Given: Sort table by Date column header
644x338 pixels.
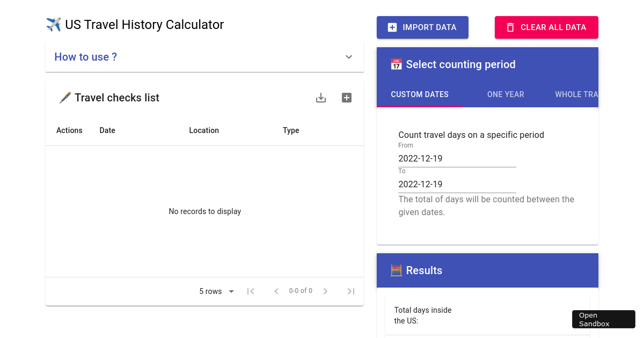Looking at the screenshot, I should [107, 130].
